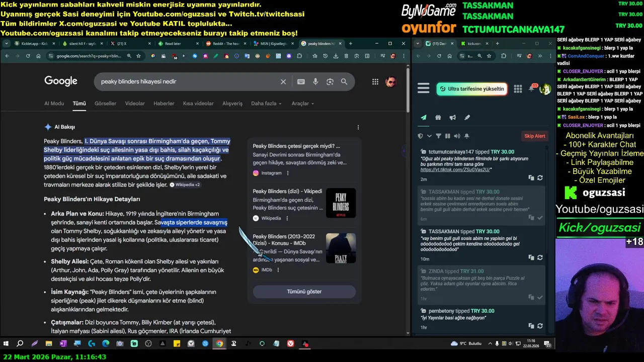
Task: Replay the tctumutcankaya147 tip alert
Action: pos(540,177)
